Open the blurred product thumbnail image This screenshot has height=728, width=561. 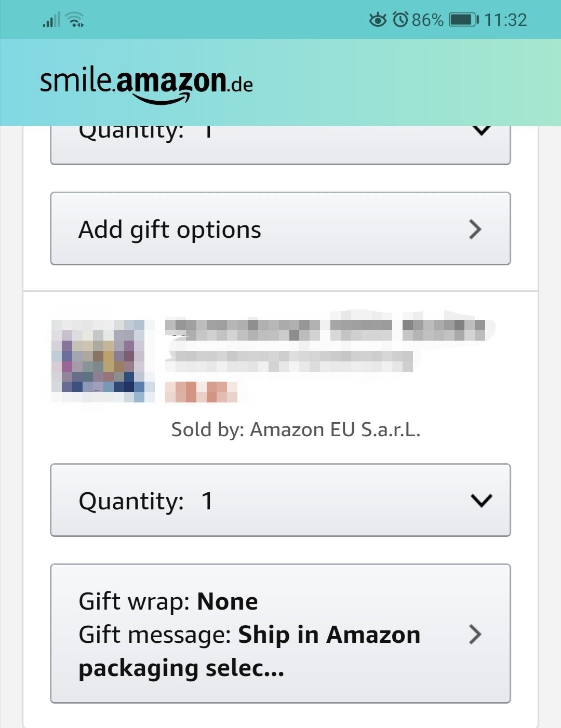pos(103,361)
